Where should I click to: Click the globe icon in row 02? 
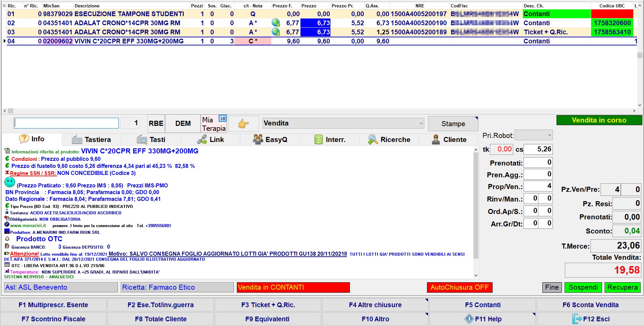[276, 23]
